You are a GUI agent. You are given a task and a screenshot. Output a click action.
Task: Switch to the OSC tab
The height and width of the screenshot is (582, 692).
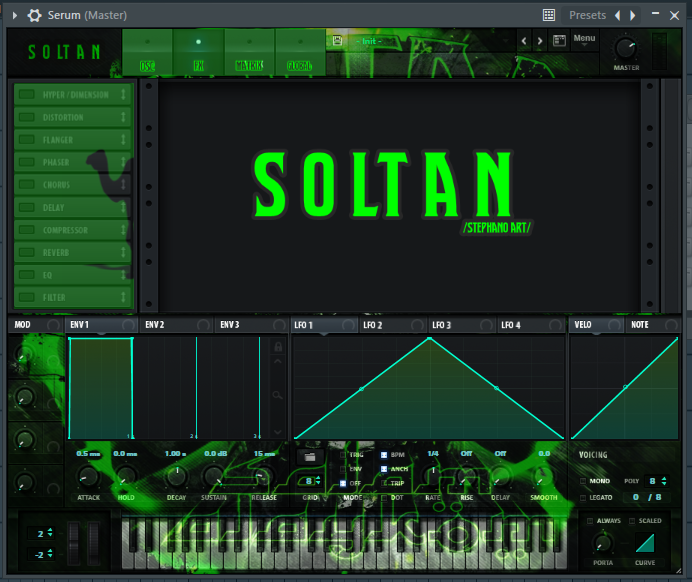[x=147, y=52]
